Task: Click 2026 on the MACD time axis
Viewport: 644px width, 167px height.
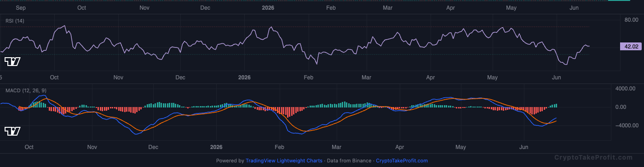Action: [x=216, y=147]
